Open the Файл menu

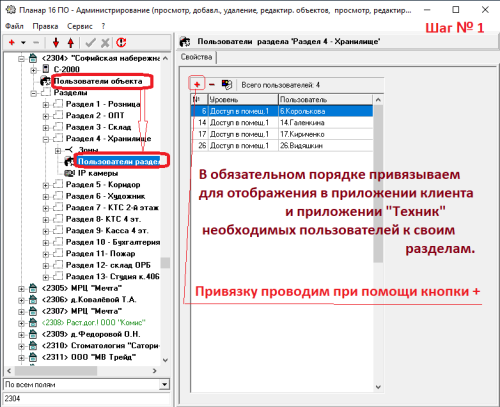click(x=14, y=26)
